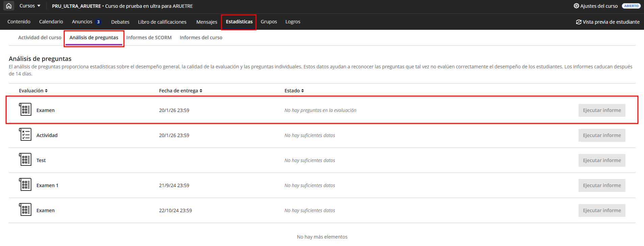
Task: Open the Actividad evaluation name link
Action: click(47, 135)
